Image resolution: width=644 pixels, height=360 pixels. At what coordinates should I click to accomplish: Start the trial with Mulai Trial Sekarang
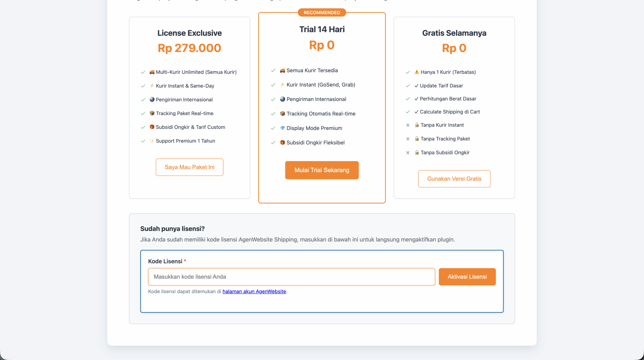[x=322, y=170]
